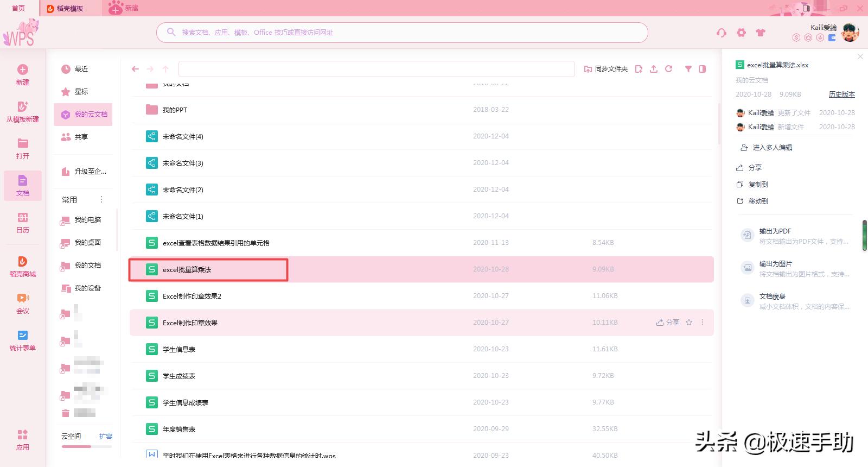
Task: Go back with the left arrow
Action: (x=135, y=69)
